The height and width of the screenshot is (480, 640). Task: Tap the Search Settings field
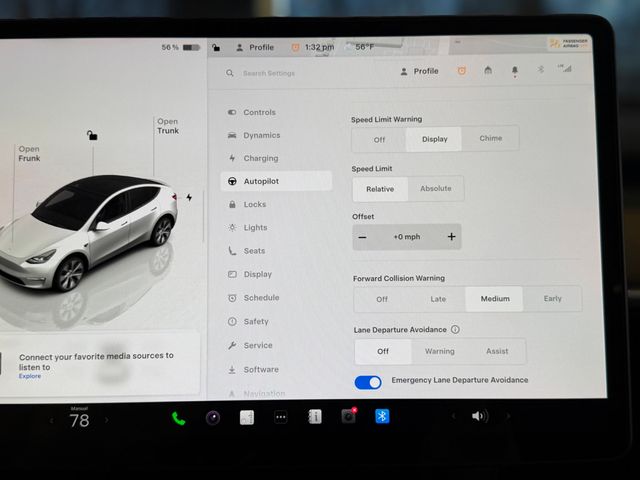click(269, 73)
